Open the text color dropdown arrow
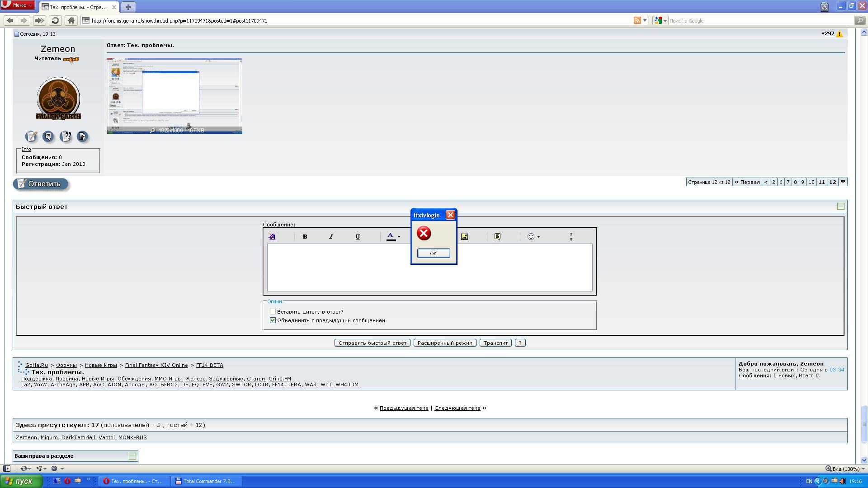The width and height of the screenshot is (868, 488). coord(399,237)
